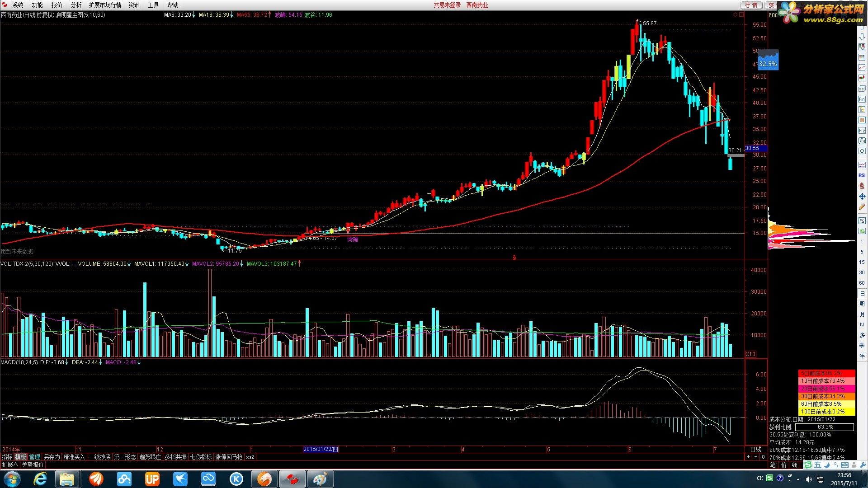Click the + zoom-in button
Screen dimensions: 868x488
coord(748,457)
